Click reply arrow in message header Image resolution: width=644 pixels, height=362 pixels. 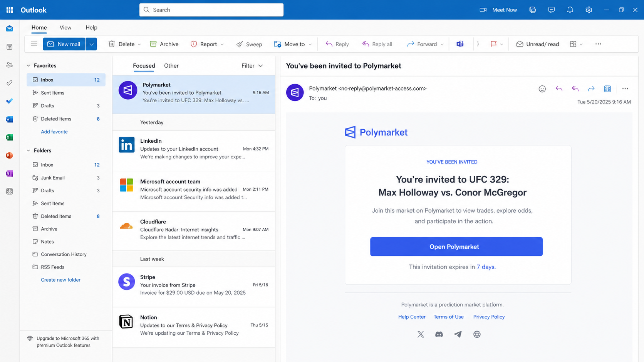[559, 89]
